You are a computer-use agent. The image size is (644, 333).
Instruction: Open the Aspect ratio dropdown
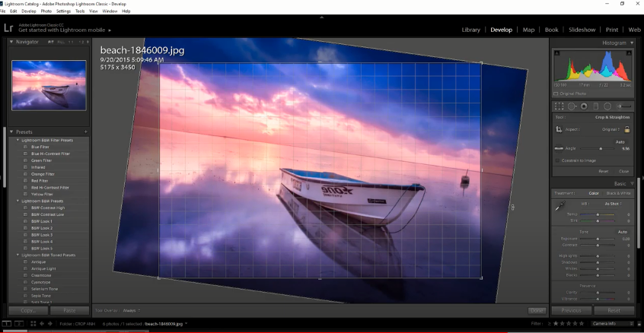coord(611,130)
